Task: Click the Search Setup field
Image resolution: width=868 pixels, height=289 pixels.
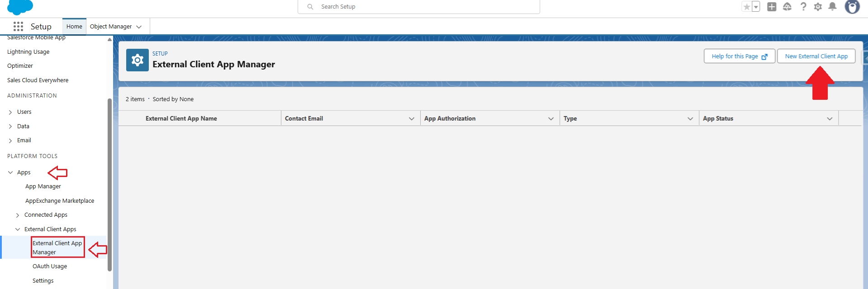Action: point(418,7)
